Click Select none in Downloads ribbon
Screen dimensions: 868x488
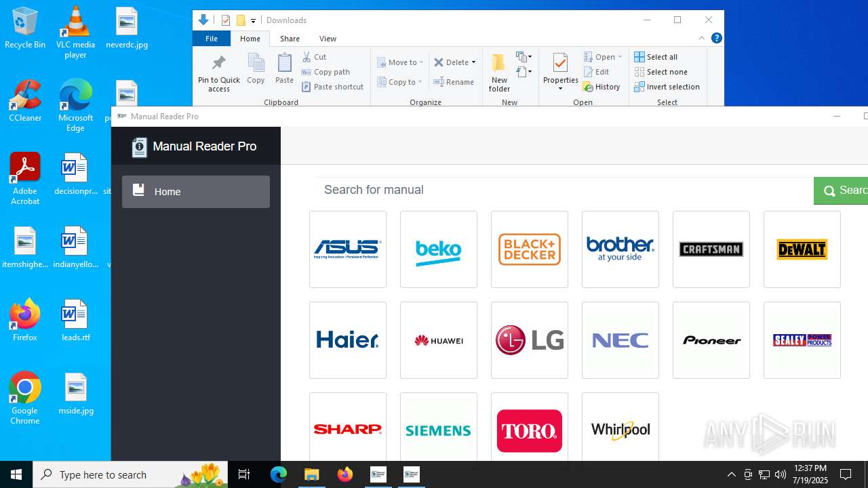[660, 72]
